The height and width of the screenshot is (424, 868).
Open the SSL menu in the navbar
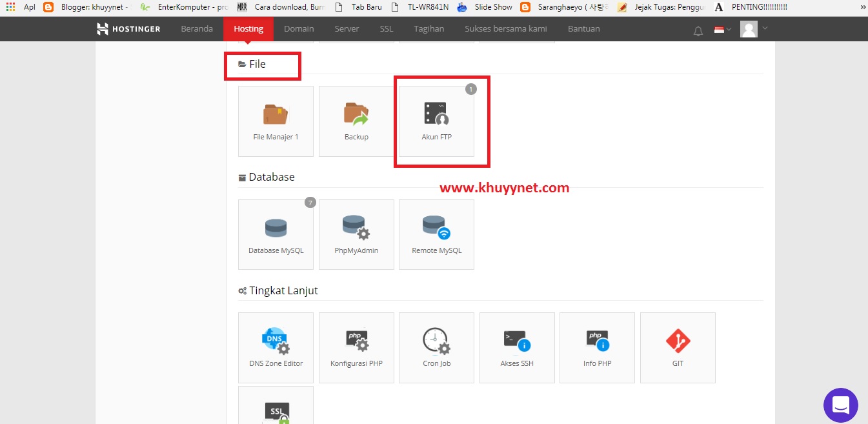tap(387, 29)
